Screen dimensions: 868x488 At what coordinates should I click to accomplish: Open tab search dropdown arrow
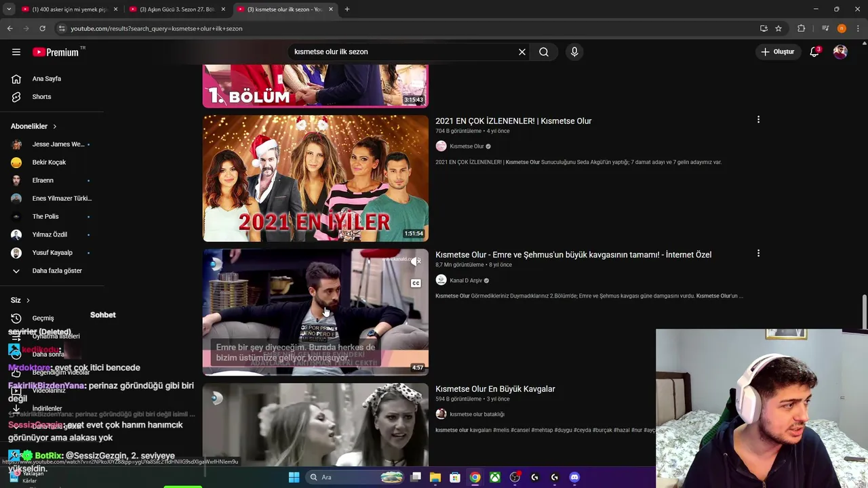click(9, 9)
